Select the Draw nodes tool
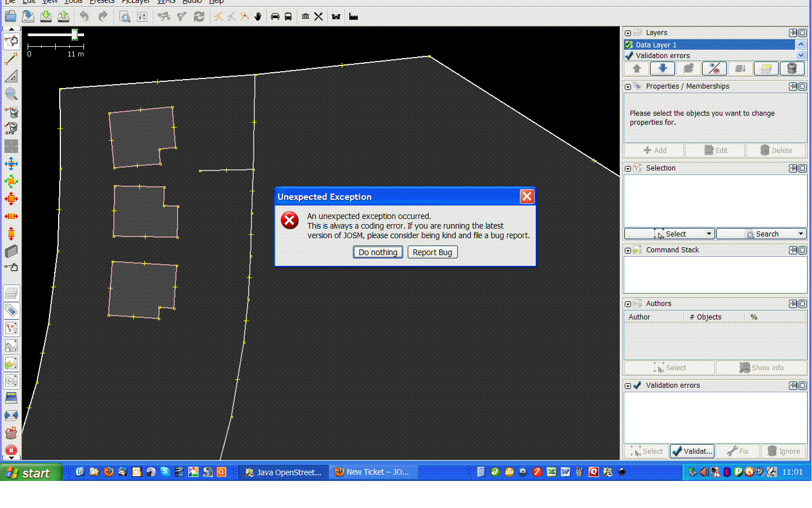The height and width of the screenshot is (508, 812). 11,59
